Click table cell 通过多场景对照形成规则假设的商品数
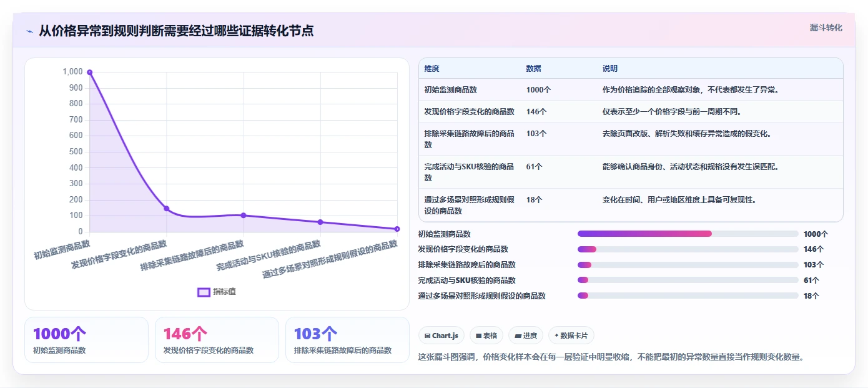The width and height of the screenshot is (868, 388). pos(469,205)
